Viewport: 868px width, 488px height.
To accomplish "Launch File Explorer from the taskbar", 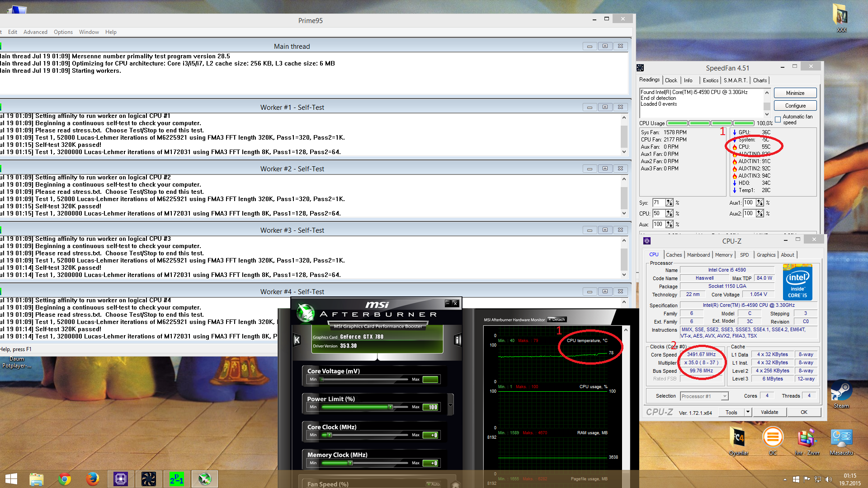I will coord(37,479).
